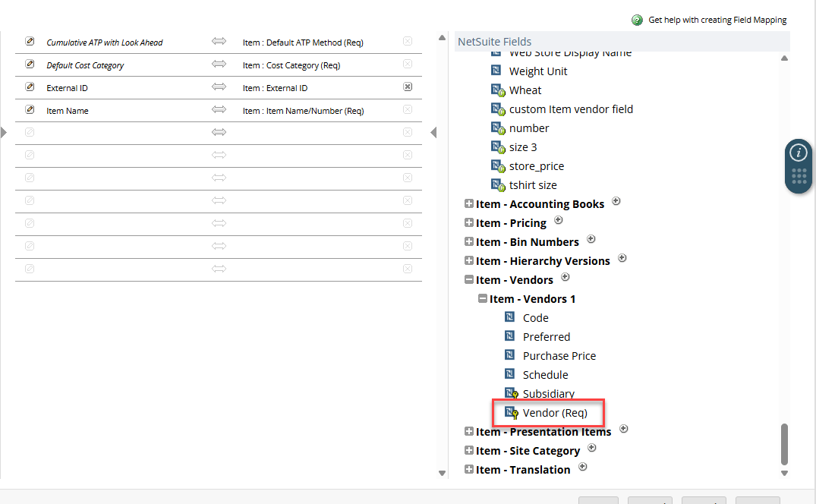Add sublist line for Item - Accounting Books
The height and width of the screenshot is (504, 816).
616,201
